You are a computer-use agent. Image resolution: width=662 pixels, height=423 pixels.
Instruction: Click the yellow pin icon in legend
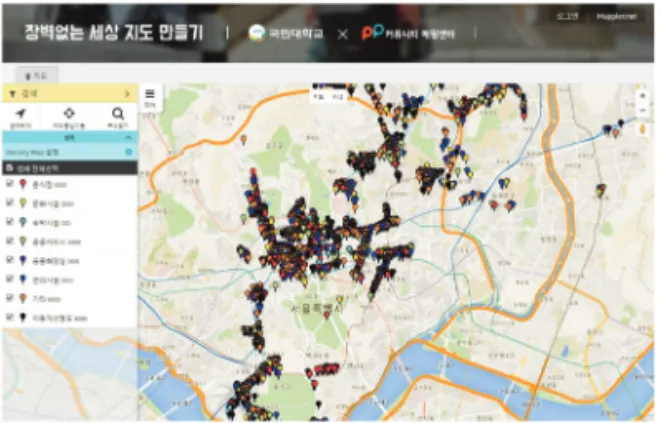[x=23, y=203]
